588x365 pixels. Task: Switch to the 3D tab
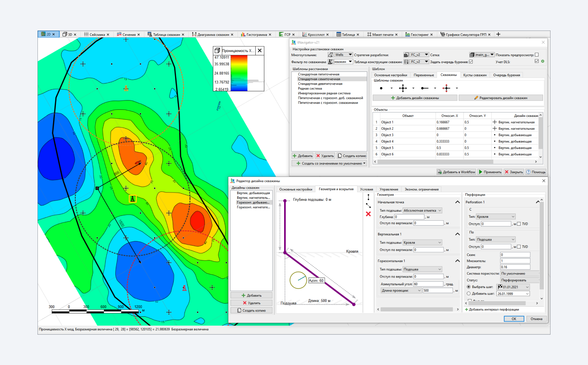point(69,34)
